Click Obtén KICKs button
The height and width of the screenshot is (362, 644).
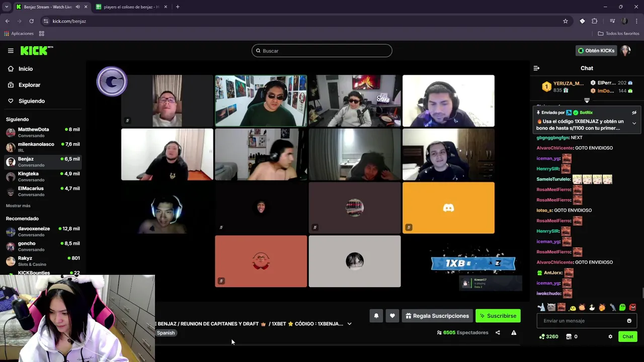(596, 51)
